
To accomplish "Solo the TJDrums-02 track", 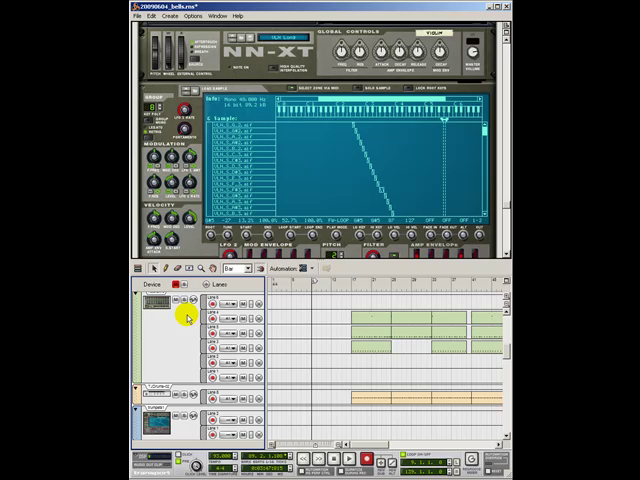I will point(184,394).
